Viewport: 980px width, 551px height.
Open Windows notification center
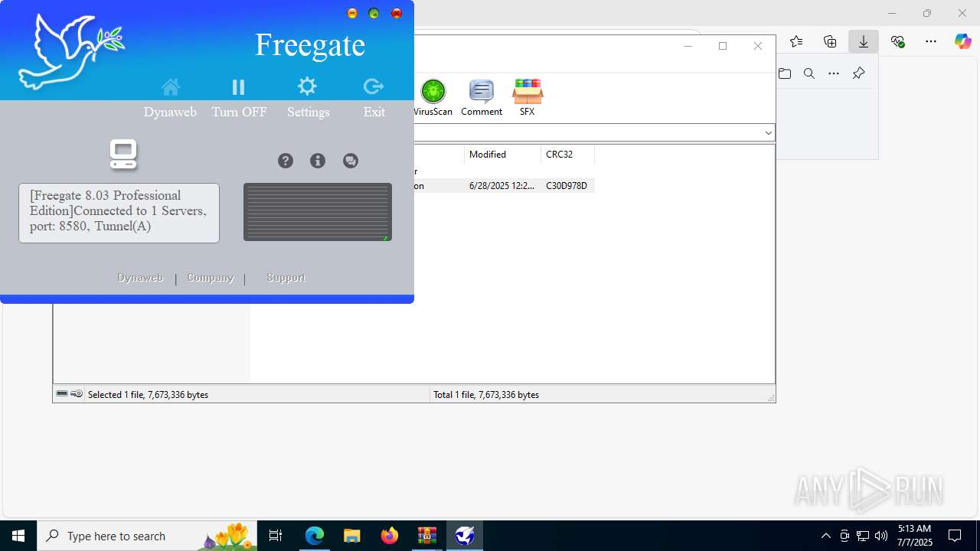click(x=955, y=536)
